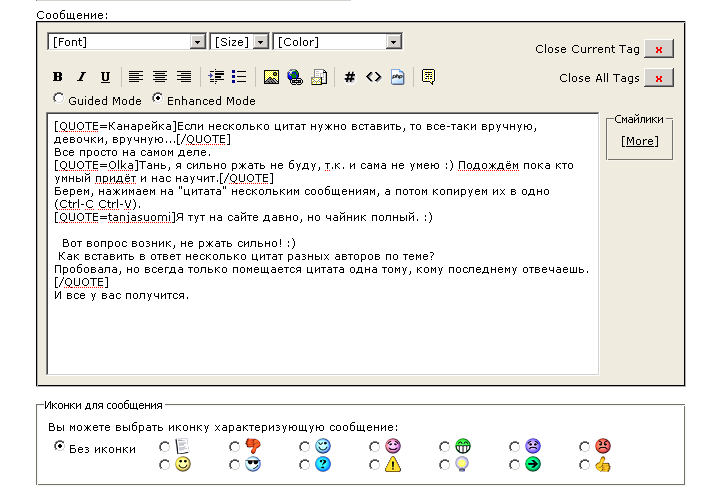Viewport: 703px width, 494px height.
Task: Click the Close All Tags button
Action: point(658,78)
